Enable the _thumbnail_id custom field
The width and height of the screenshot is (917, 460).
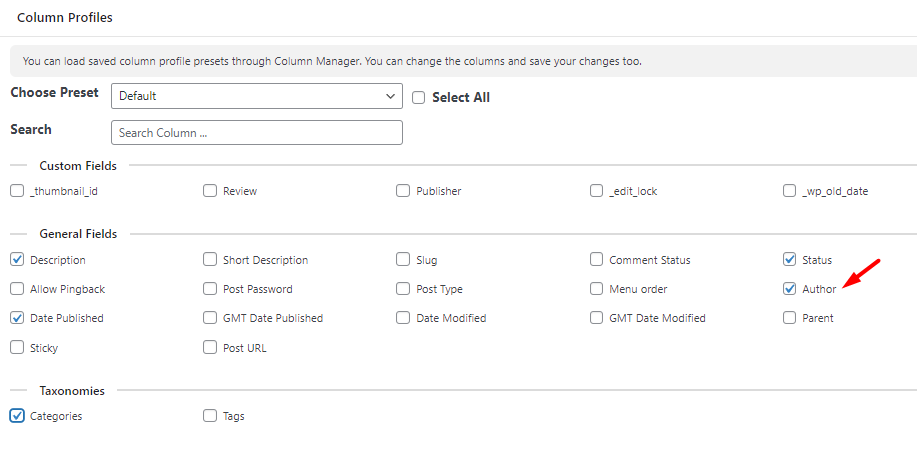pyautogui.click(x=17, y=191)
